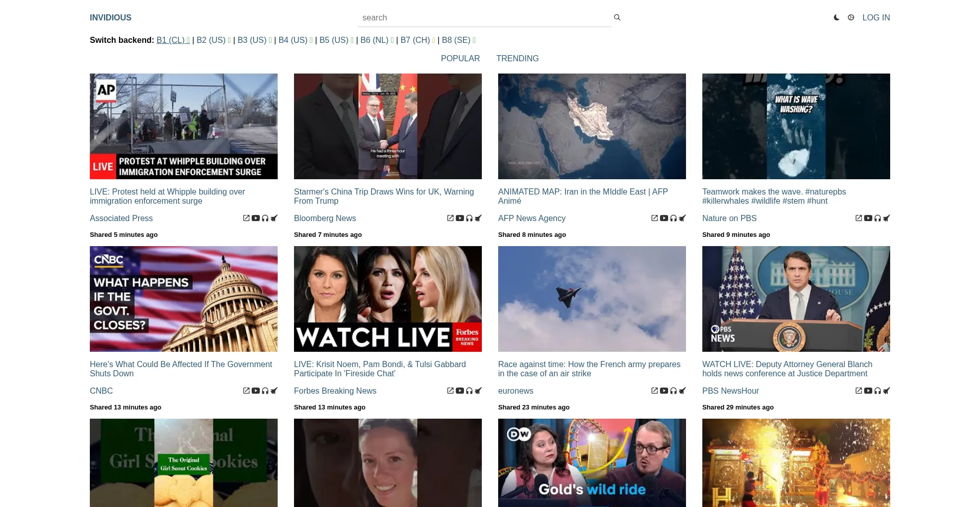Click the YouTube icon on Associated Press video

point(256,218)
